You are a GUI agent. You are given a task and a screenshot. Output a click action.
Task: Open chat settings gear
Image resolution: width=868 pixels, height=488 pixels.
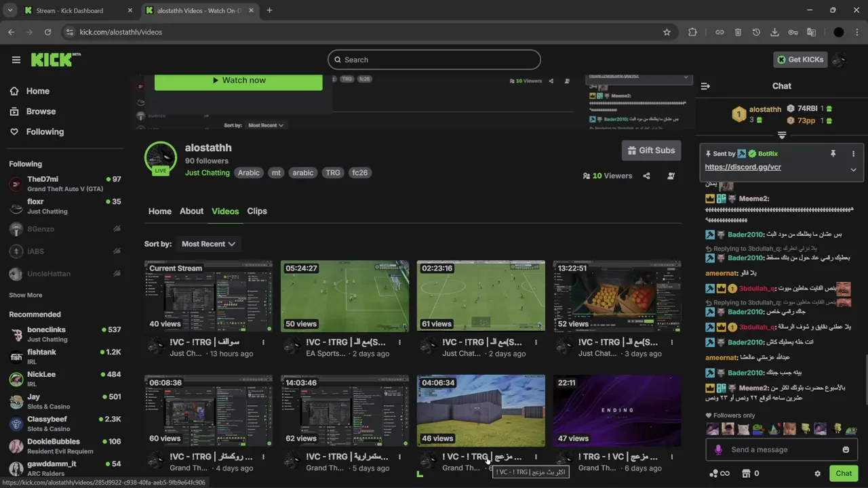pyautogui.click(x=817, y=474)
